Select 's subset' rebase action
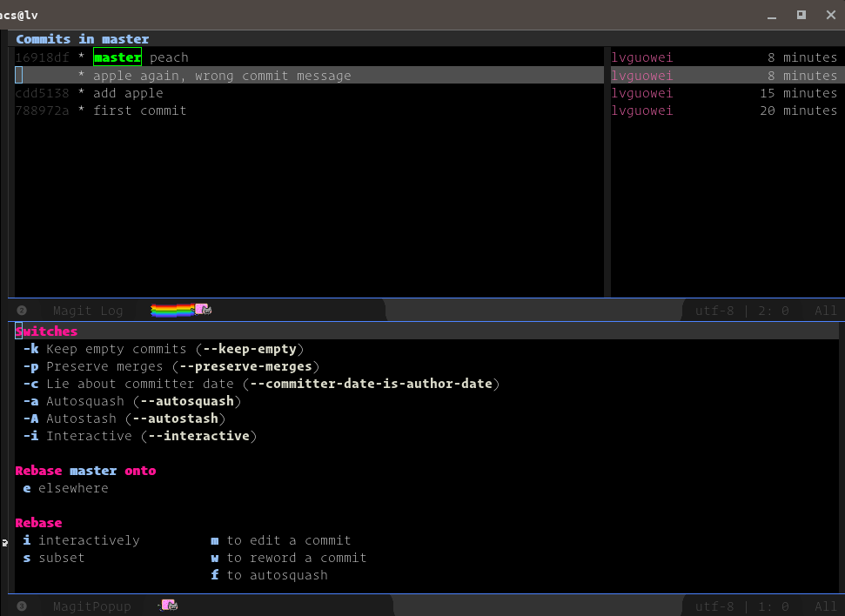The height and width of the screenshot is (616, 845). point(54,558)
